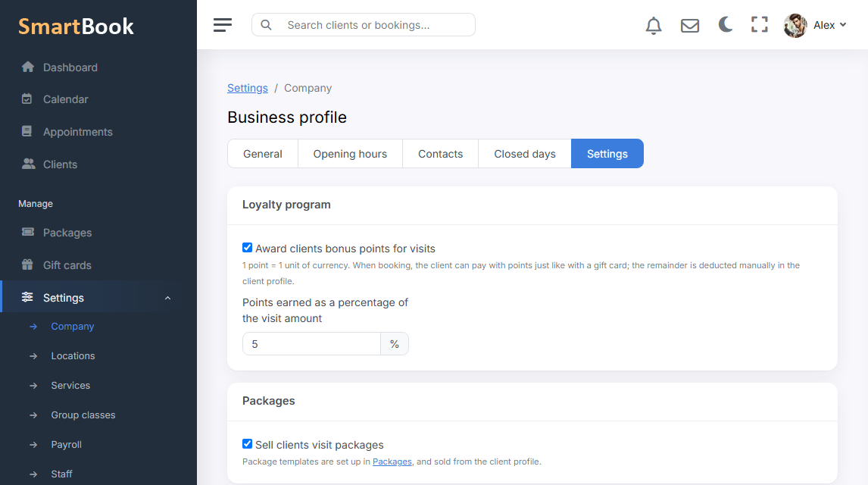This screenshot has width=868, height=485.
Task: Focus the Search clients or bookings field
Action: (363, 25)
